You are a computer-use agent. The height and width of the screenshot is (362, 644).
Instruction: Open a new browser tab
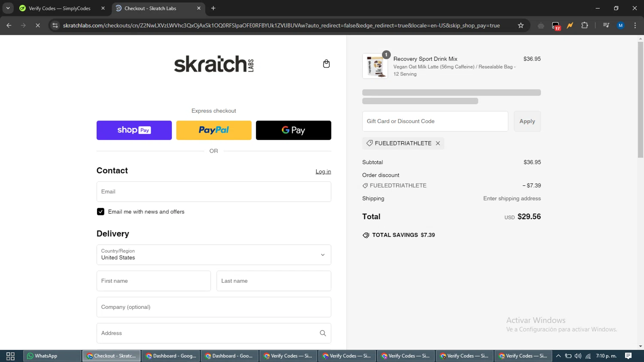coord(213,8)
